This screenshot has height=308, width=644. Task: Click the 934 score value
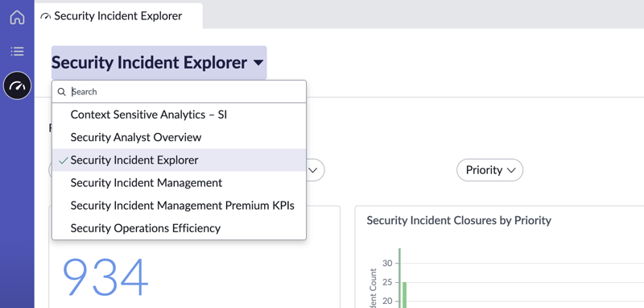[x=105, y=277]
